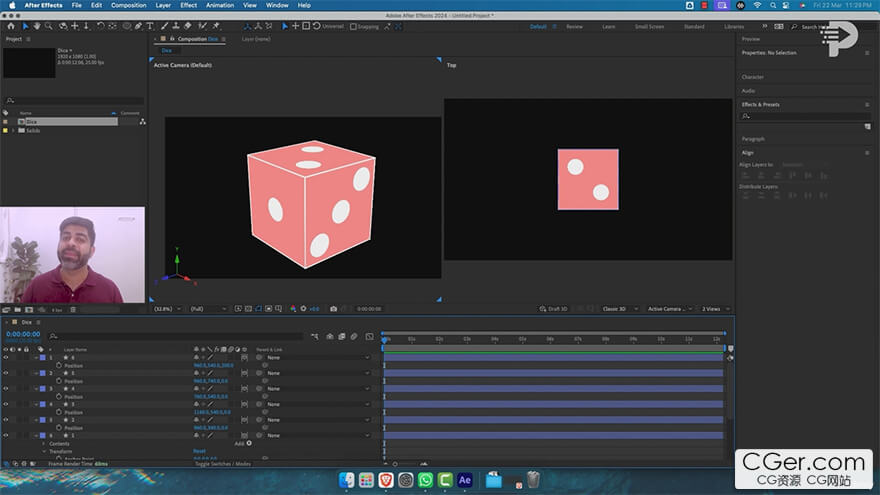880x495 pixels.
Task: Take a snapshot with camera icon
Action: pos(333,309)
